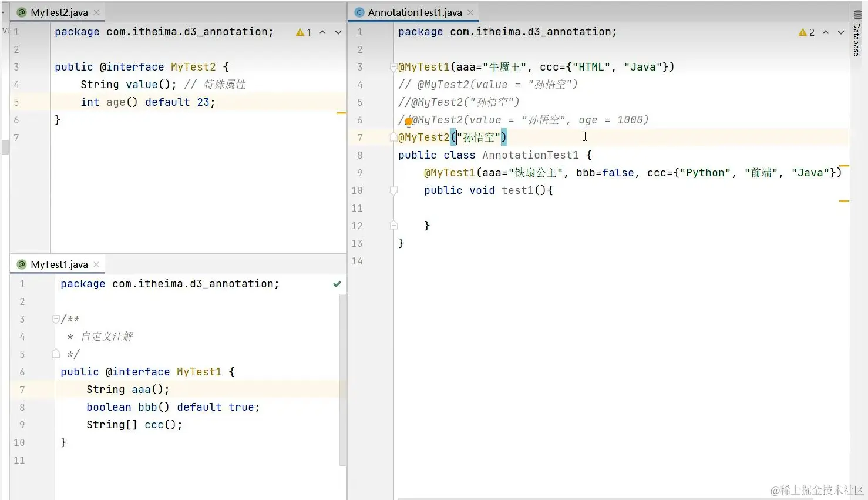Click 'public class AnnotationTest1 {' line
Screen dimensions: 868x500
pos(495,155)
